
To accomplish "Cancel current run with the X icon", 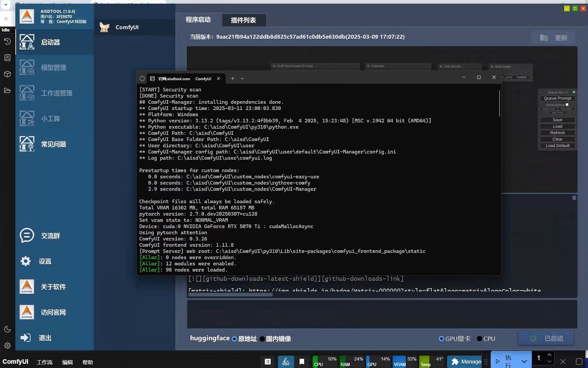I will [x=563, y=362].
